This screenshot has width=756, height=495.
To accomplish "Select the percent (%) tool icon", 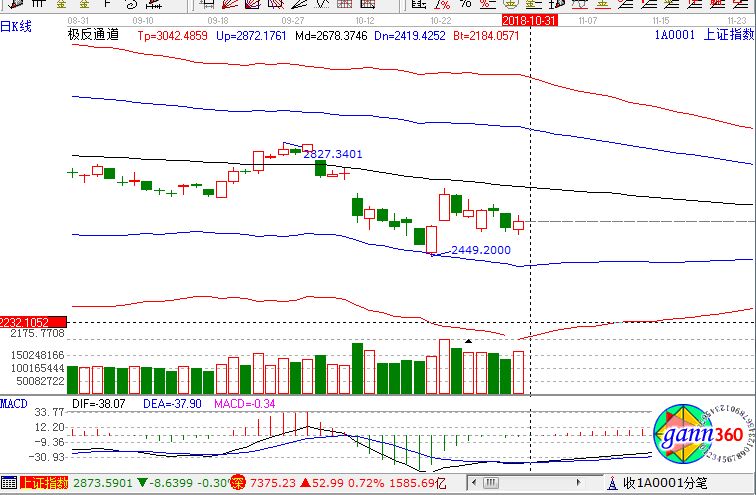I will point(465,5).
